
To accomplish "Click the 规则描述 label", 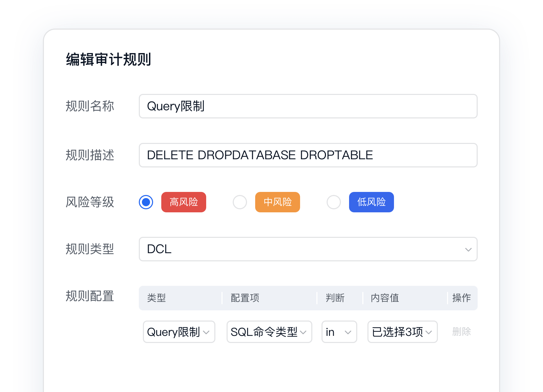I will tap(90, 155).
